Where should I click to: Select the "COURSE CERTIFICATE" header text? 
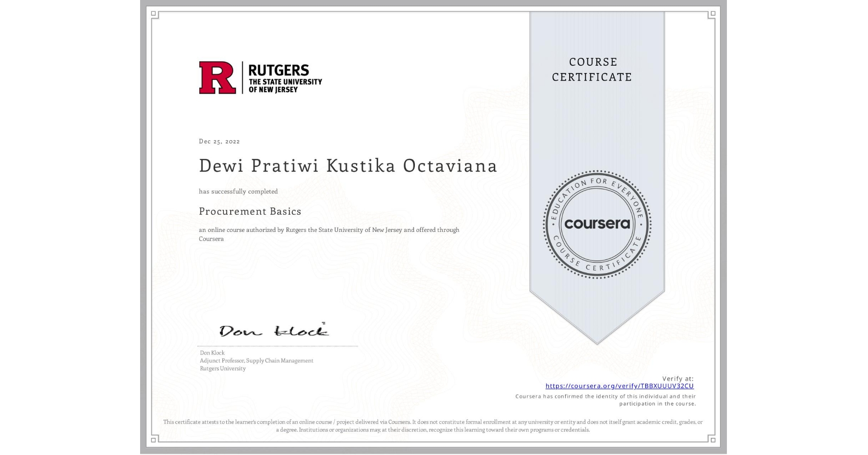click(594, 70)
